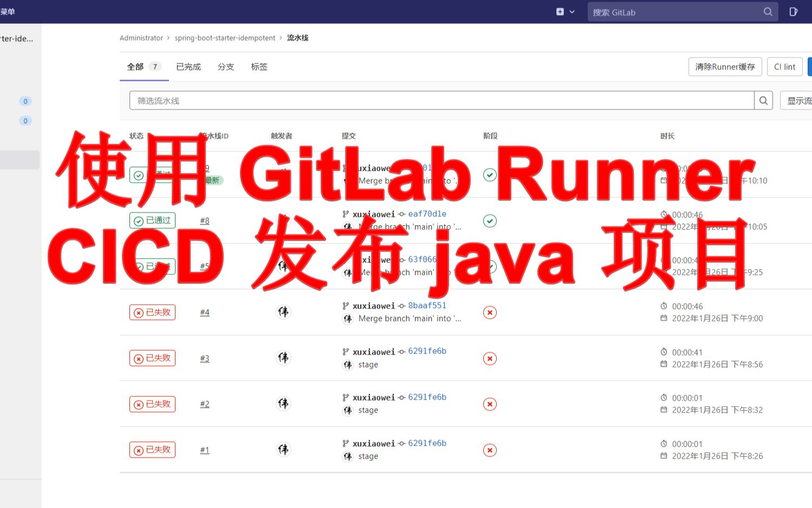The width and height of the screenshot is (812, 508).
Task: Click the date 2022年1月26日 下午8:26
Action: point(717,456)
